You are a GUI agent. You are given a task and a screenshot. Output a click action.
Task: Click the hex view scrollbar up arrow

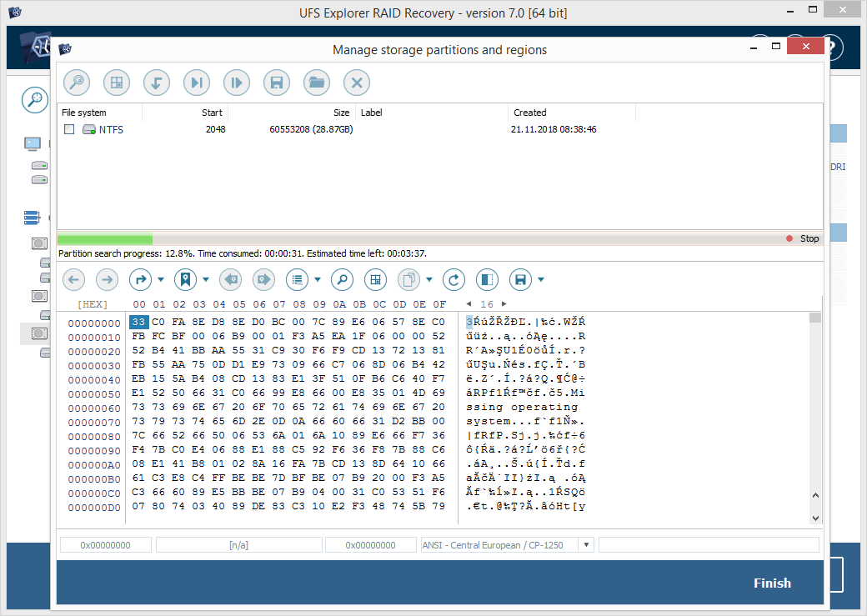815,495
